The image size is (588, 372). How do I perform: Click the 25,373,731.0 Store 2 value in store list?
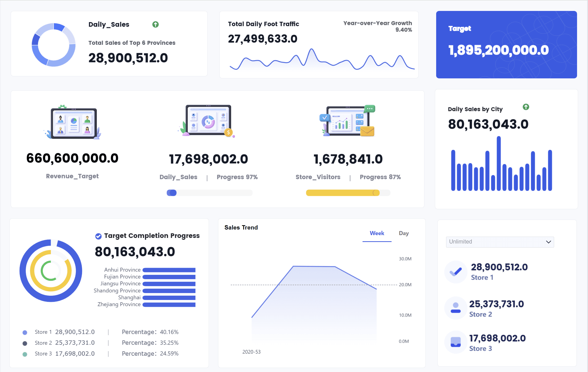tap(497, 304)
